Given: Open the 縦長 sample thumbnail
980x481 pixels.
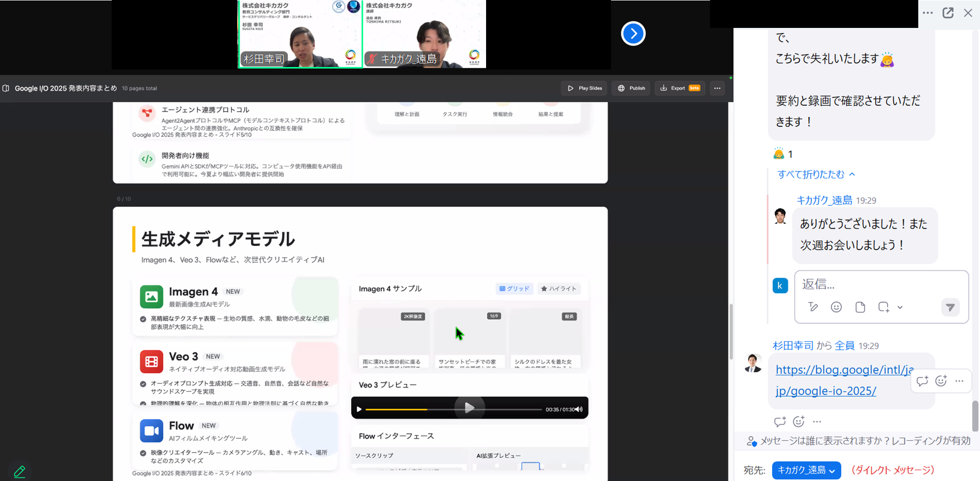Looking at the screenshot, I should (x=545, y=338).
